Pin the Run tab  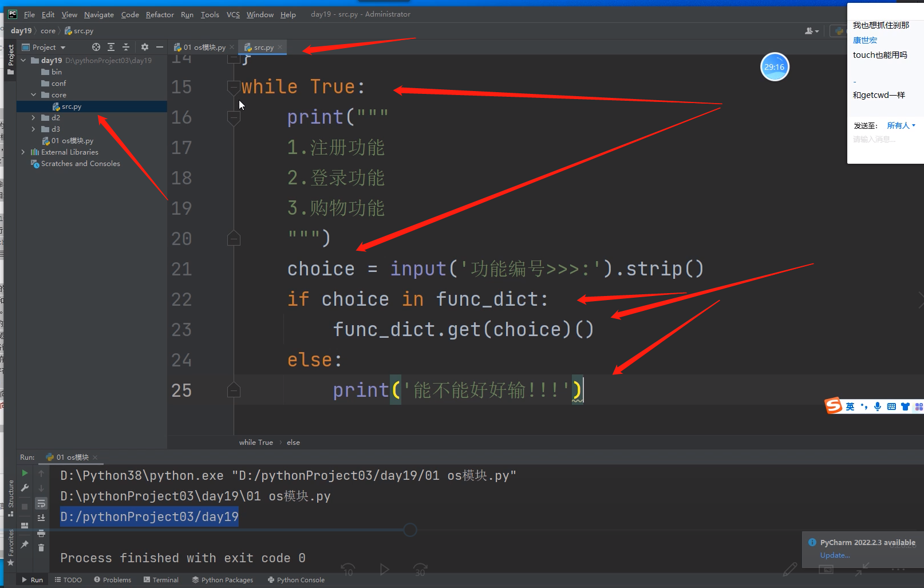click(x=25, y=544)
